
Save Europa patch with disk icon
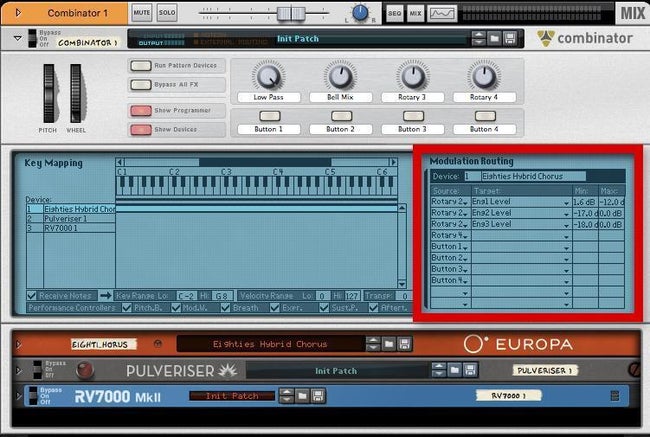405,344
